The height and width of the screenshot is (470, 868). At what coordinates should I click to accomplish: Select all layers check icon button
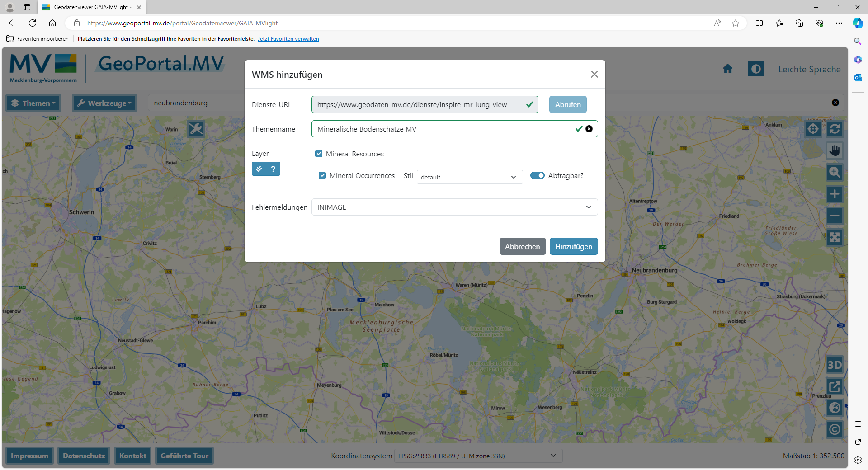point(259,169)
